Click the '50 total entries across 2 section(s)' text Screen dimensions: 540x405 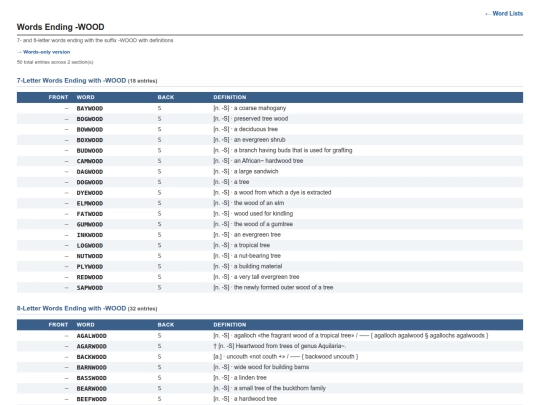[55, 62]
